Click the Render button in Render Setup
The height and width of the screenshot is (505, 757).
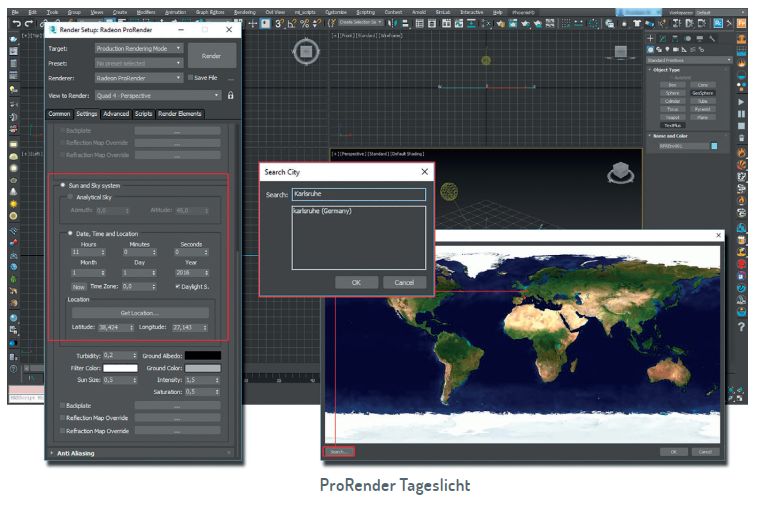(211, 56)
